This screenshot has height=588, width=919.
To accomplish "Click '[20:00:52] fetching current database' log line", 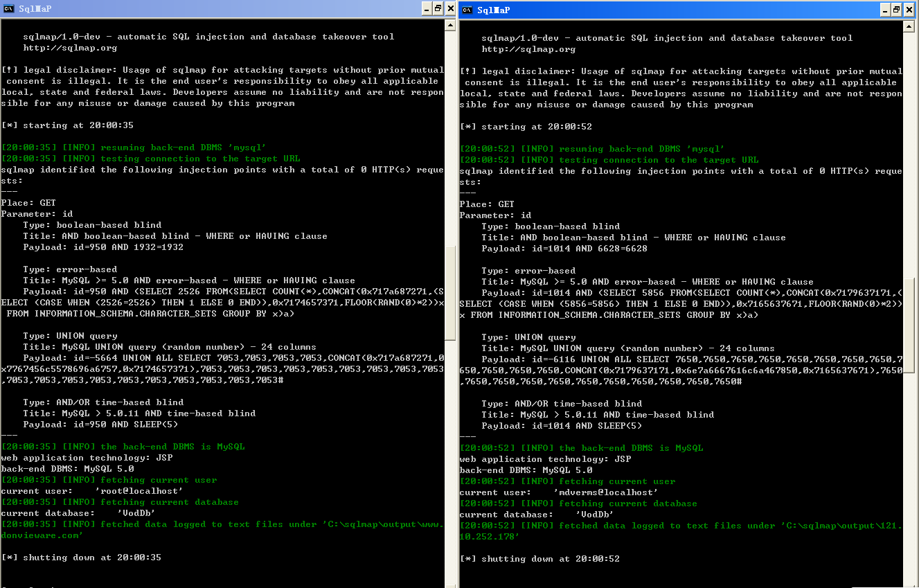I will click(578, 504).
